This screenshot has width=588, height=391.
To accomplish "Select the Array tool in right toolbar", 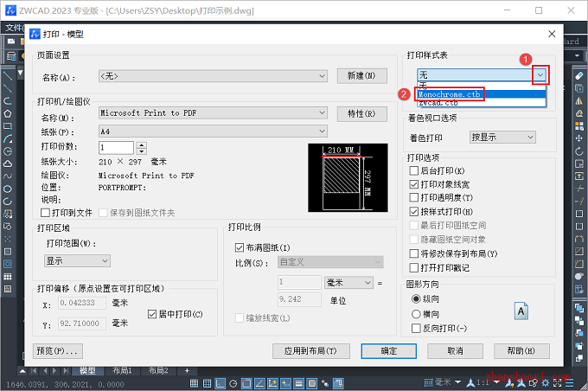I will coord(579,126).
